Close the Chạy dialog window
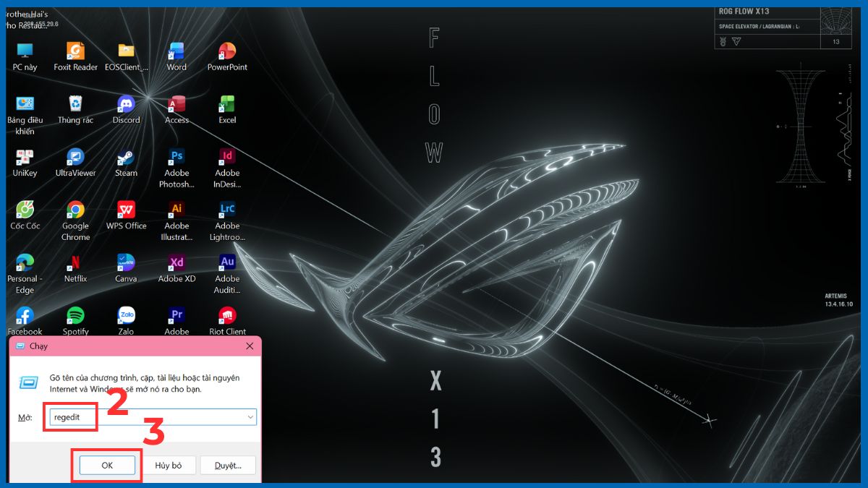Screen dimensions: 868x488 [250, 346]
